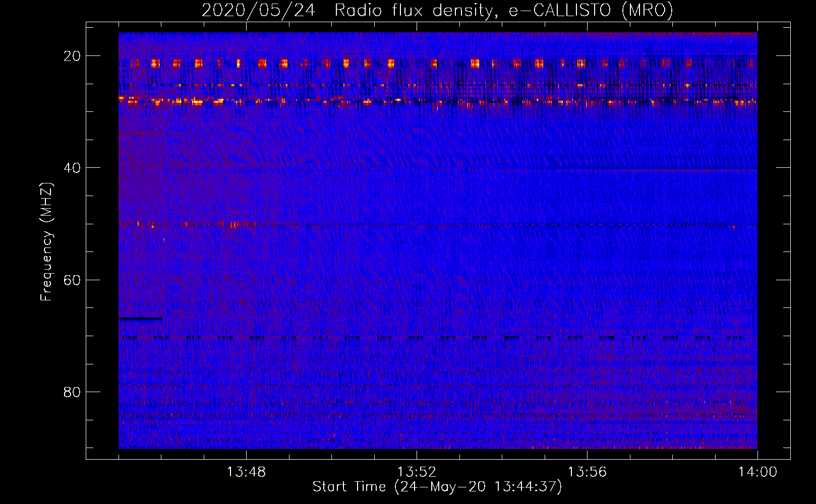This screenshot has height=504, width=816.
Task: Select the "Start Time (24-May-20 13:44:37)" axis caption
Action: point(437,487)
